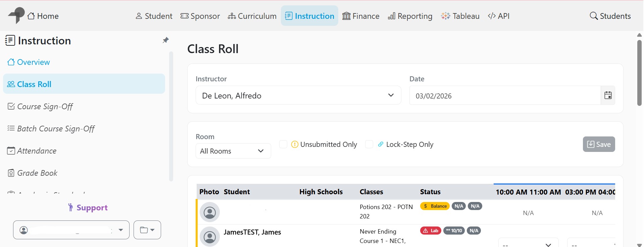This screenshot has height=247, width=644.
Task: Expand the Instructor dropdown De Leon, Alfredo
Action: tap(298, 95)
